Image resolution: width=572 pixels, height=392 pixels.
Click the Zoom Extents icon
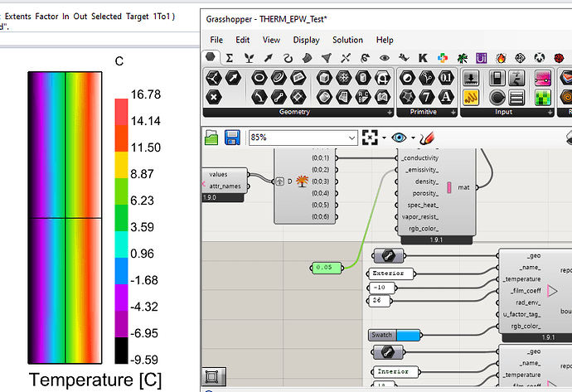[x=370, y=138]
